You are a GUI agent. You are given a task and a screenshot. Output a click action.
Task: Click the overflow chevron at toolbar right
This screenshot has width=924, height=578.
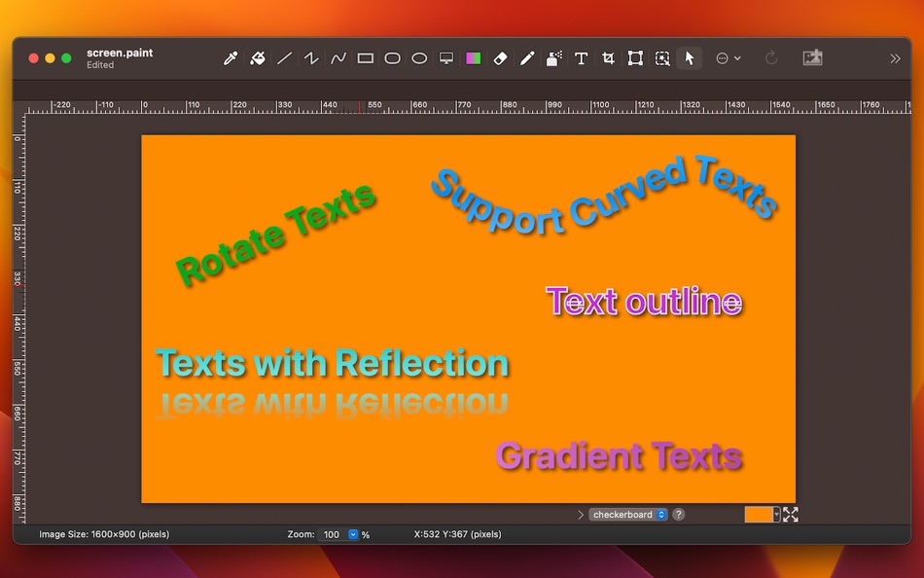pos(895,58)
